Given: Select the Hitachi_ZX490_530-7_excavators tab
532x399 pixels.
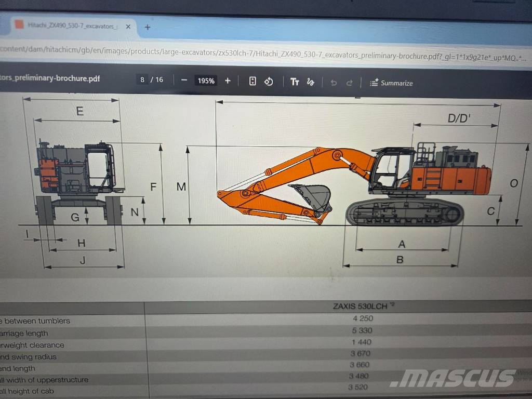Looking at the screenshot, I should point(73,26).
